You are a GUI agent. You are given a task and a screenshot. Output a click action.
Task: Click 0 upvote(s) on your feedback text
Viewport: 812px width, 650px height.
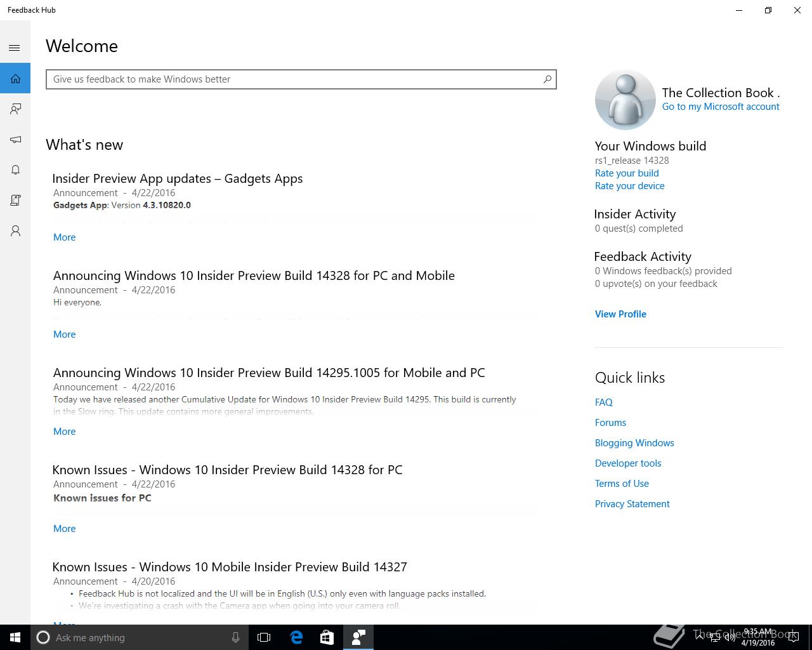[x=656, y=284]
